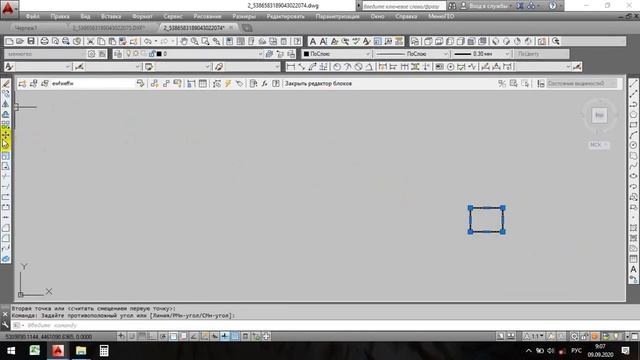The width and height of the screenshot is (640, 360).
Task: Expand the multileader style dropdown
Action: pos(277,67)
